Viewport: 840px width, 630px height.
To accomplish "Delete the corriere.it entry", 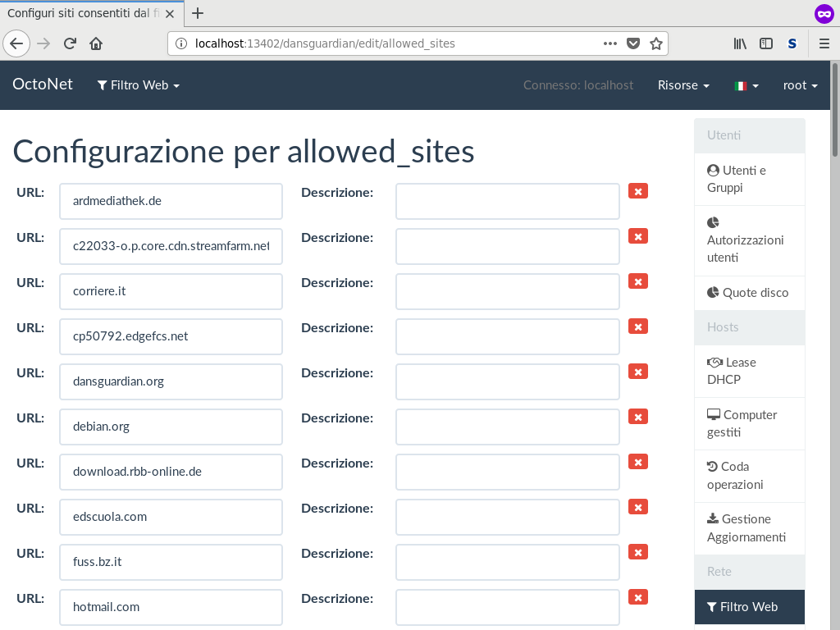I will (x=638, y=281).
